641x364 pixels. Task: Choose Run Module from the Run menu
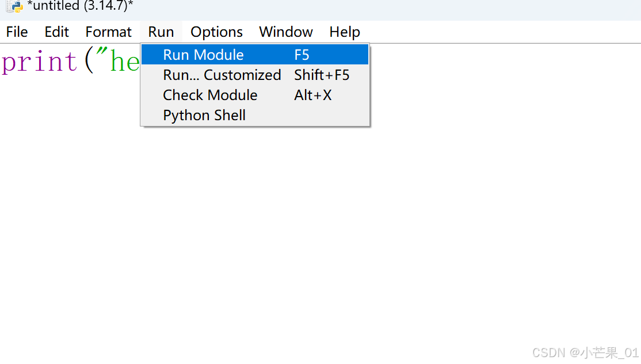click(x=255, y=55)
